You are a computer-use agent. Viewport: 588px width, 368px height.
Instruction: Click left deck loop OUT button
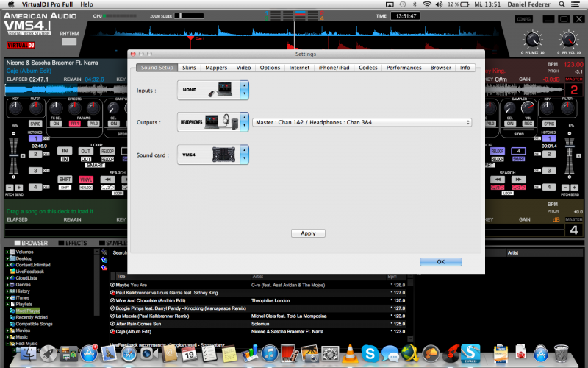[86, 151]
